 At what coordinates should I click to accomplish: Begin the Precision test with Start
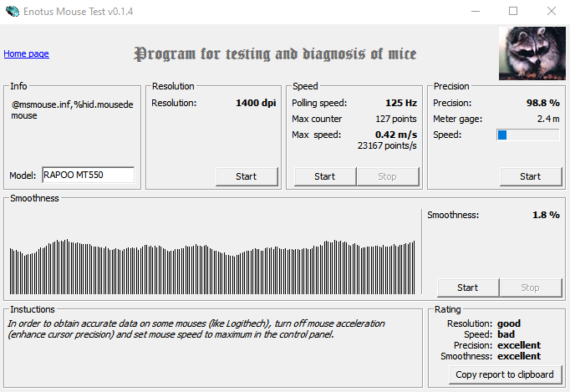tap(530, 176)
